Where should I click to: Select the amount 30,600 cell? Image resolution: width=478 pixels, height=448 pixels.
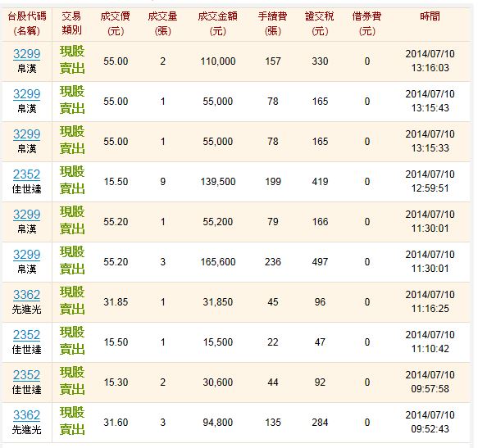click(x=218, y=382)
